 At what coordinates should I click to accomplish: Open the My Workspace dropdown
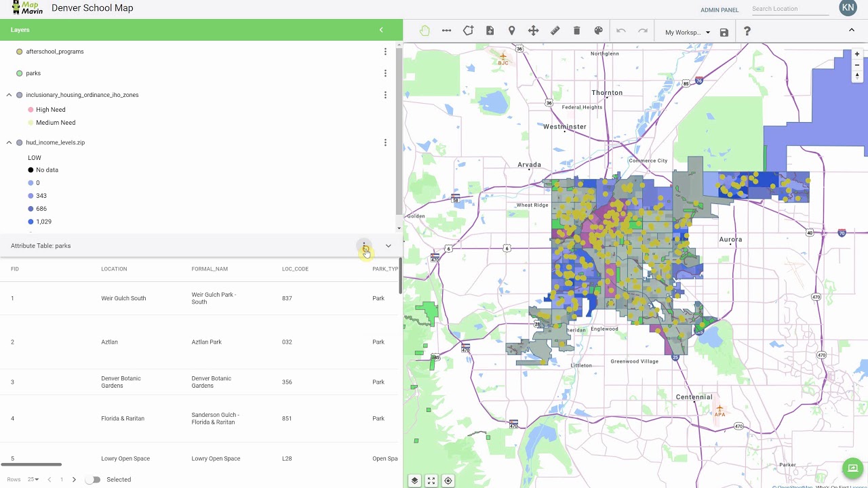pos(688,33)
